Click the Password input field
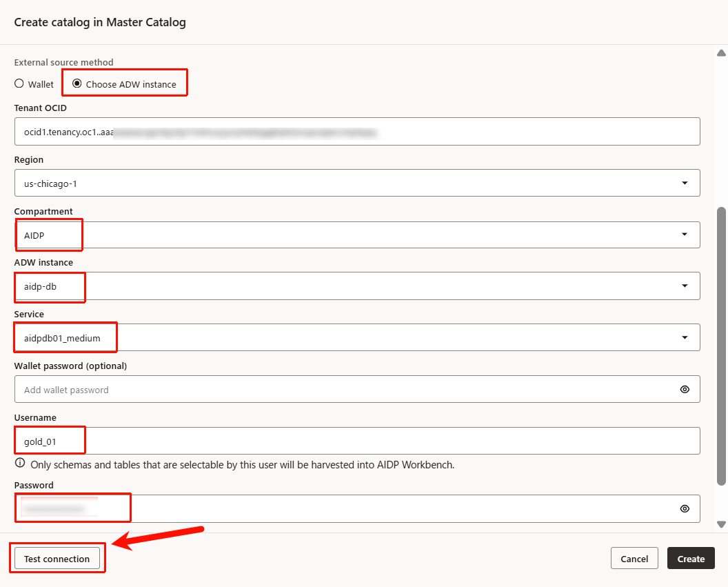The width and height of the screenshot is (728, 587). pyautogui.click(x=357, y=508)
